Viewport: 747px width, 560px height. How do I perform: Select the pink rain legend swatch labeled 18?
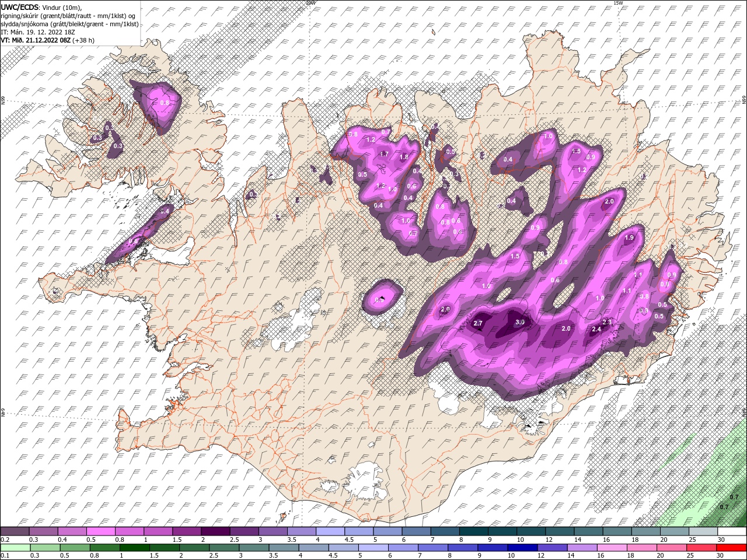642,548
